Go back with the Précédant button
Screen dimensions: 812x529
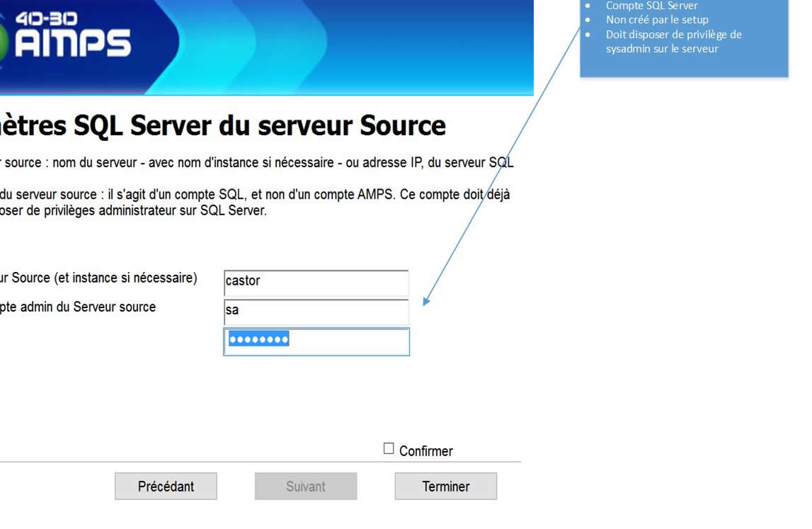coord(166,486)
